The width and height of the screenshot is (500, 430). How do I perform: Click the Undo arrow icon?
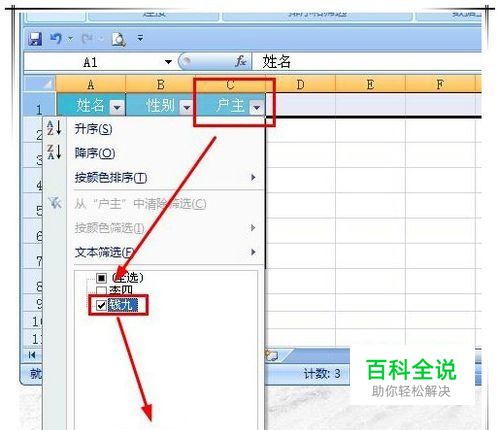point(56,38)
